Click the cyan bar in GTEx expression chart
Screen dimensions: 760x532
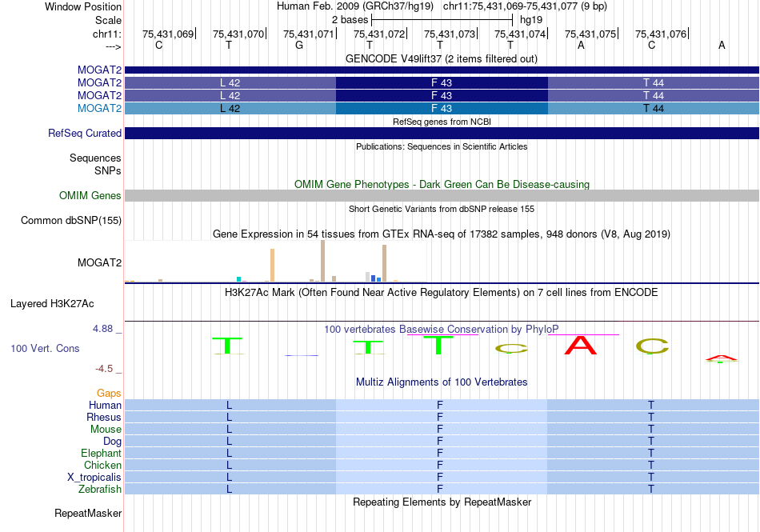click(x=238, y=279)
